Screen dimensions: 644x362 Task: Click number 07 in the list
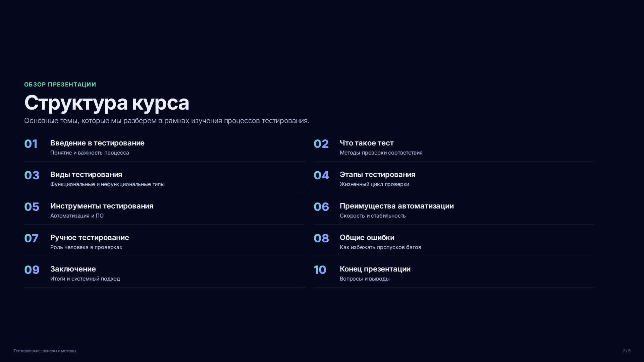(x=31, y=238)
